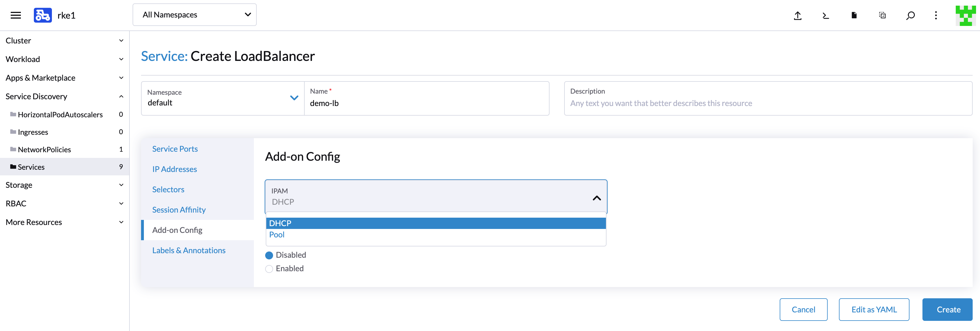
Task: Download the KubeConfig file icon
Action: pyautogui.click(x=854, y=15)
